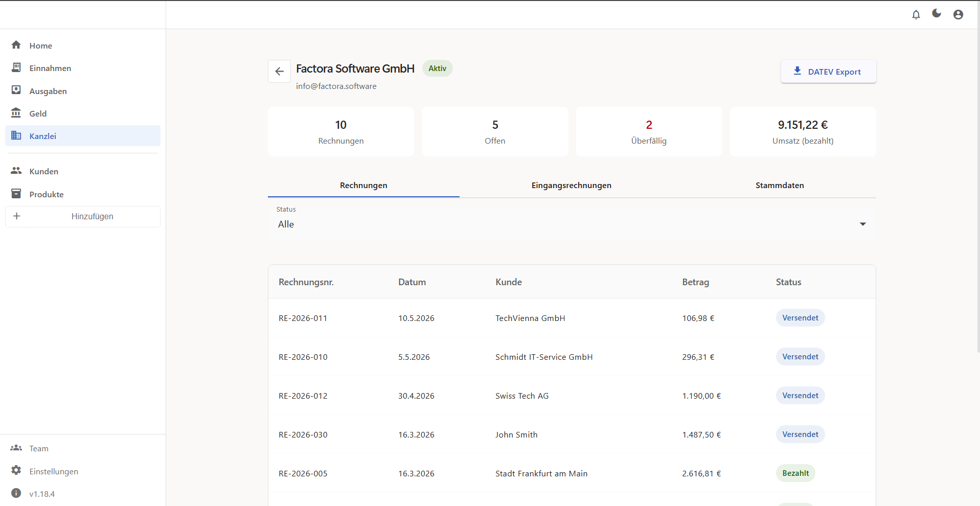Click the version info icon
The height and width of the screenshot is (506, 980).
(16, 493)
